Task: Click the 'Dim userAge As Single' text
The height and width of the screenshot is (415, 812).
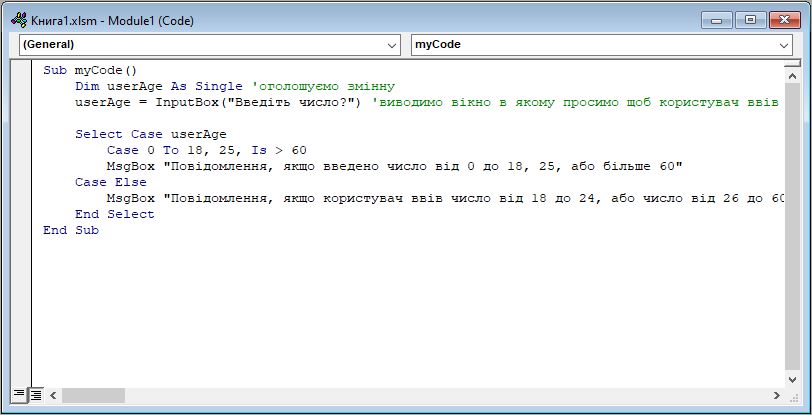Action: pyautogui.click(x=158, y=87)
